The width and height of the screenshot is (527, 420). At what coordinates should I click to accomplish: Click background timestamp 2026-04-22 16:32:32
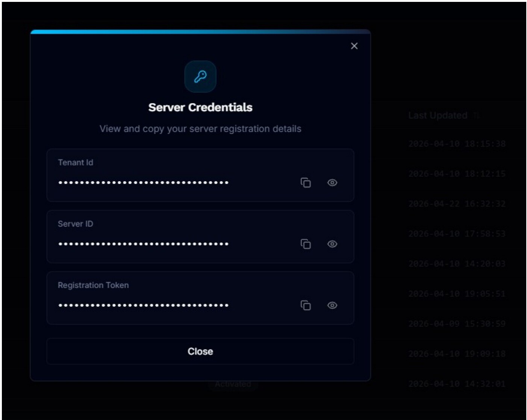click(x=457, y=204)
